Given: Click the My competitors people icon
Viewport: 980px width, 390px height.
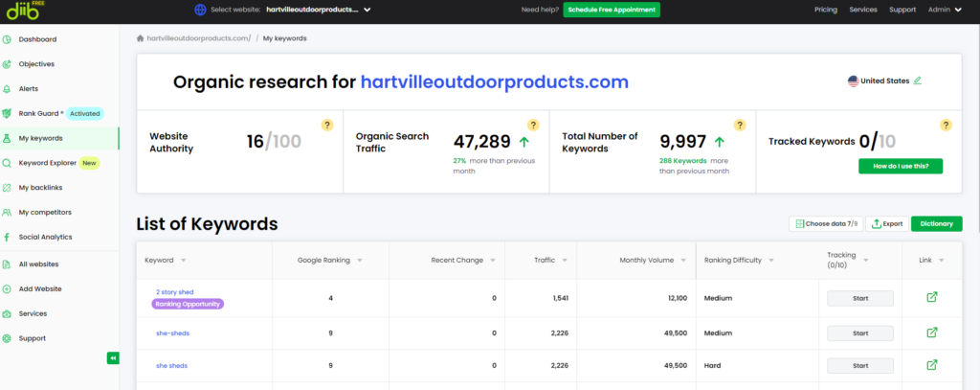Looking at the screenshot, I should [7, 212].
